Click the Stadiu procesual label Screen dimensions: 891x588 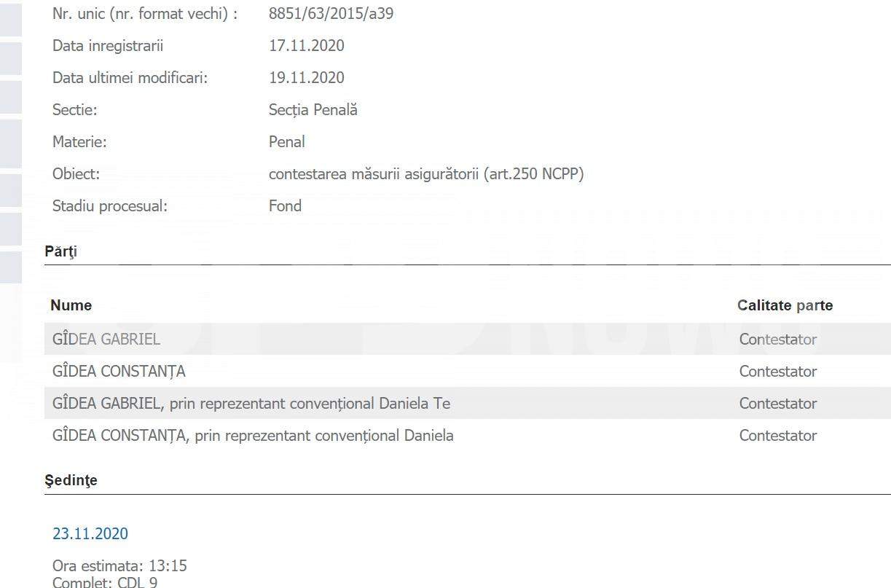[x=110, y=205]
